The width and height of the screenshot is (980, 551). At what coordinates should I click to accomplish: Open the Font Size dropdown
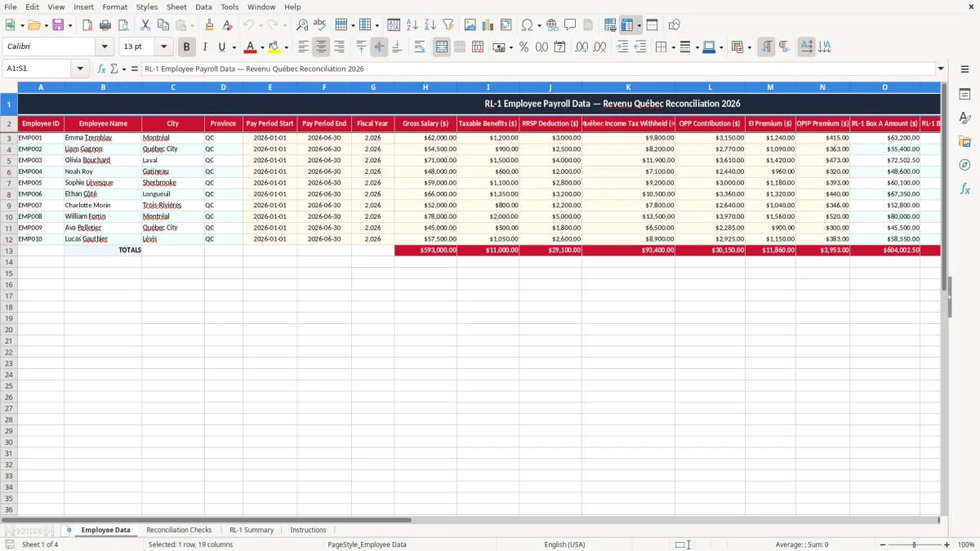click(x=163, y=47)
